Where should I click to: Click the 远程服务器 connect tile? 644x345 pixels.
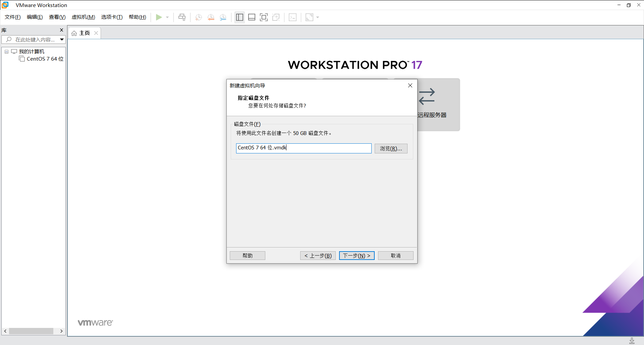point(438,105)
